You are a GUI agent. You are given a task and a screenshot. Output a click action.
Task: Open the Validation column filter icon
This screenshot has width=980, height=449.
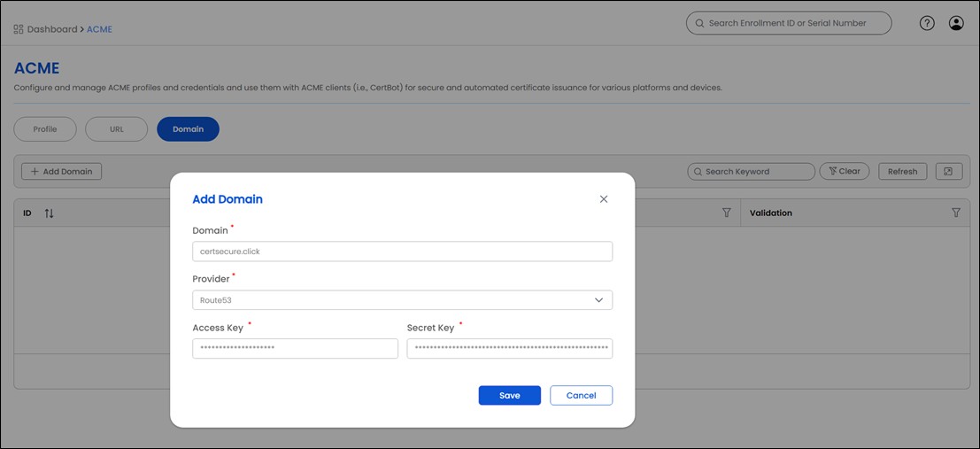[955, 213]
